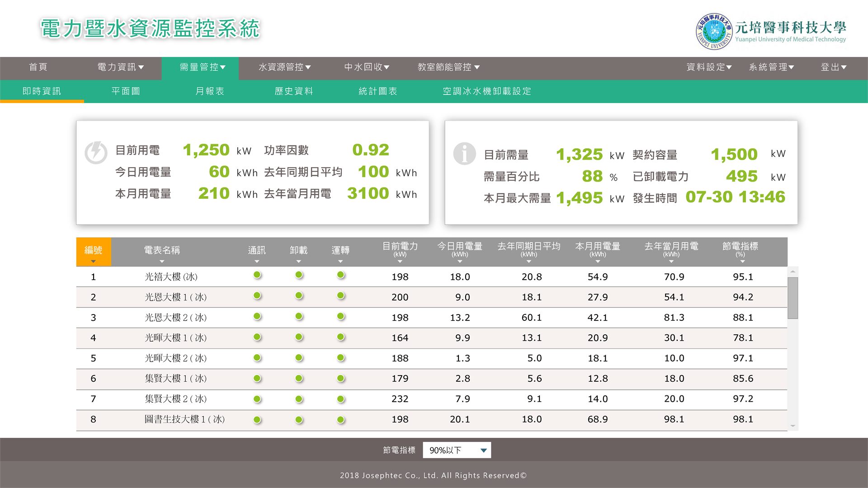Image resolution: width=868 pixels, height=488 pixels.
Task: Sort by 目前電力 (kW) column
Action: (x=400, y=252)
